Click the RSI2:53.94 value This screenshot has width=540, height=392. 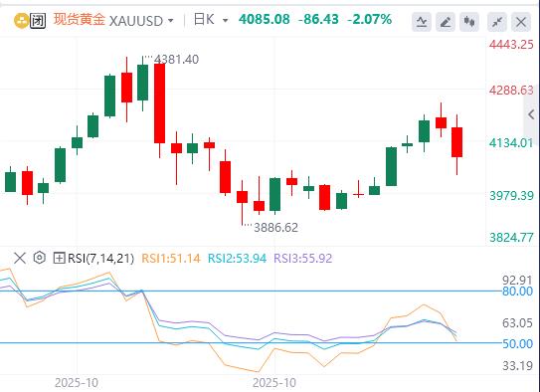237,258
